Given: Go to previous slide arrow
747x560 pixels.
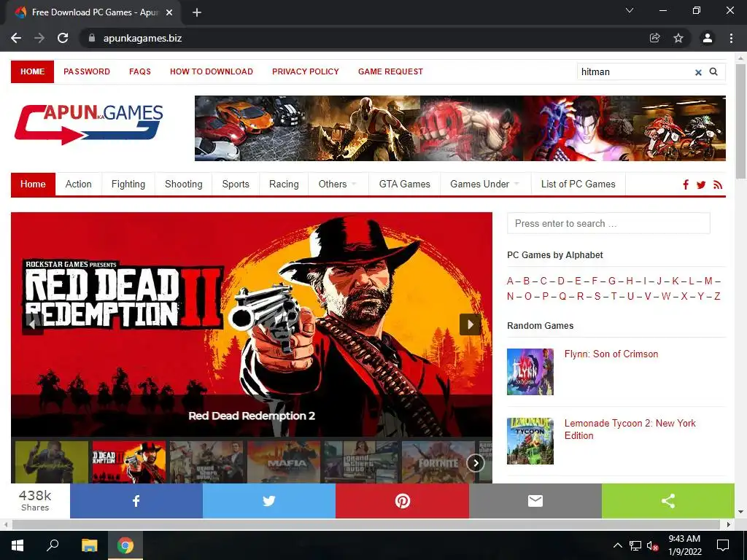Looking at the screenshot, I should coord(32,324).
